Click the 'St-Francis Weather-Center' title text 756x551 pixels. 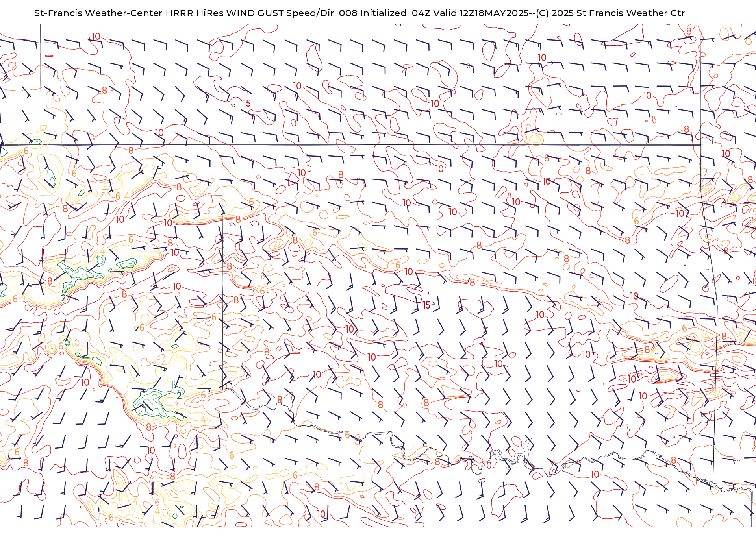98,13
